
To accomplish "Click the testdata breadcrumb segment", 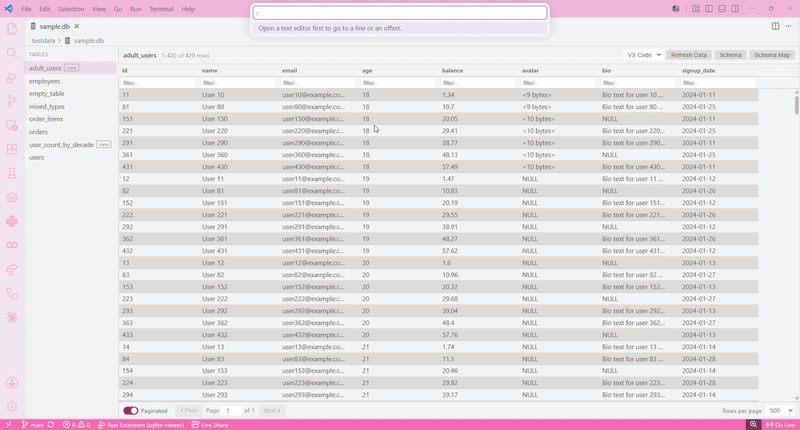I will (x=43, y=40).
